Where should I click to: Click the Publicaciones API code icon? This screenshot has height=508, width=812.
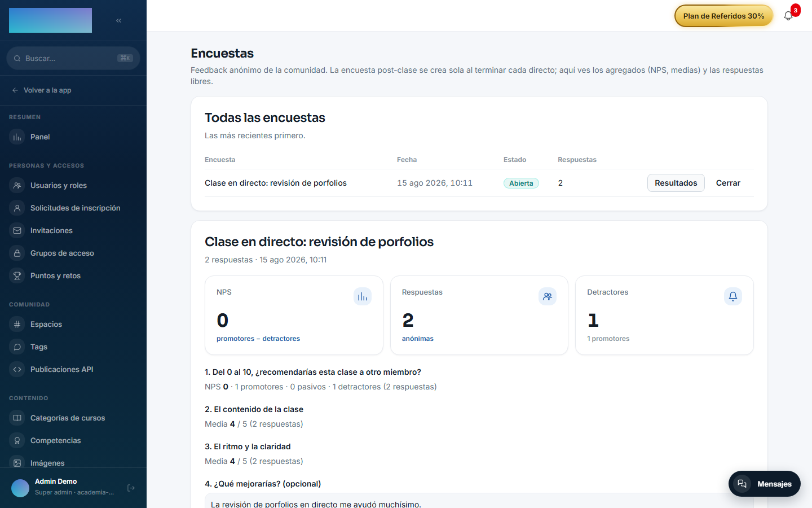17,370
